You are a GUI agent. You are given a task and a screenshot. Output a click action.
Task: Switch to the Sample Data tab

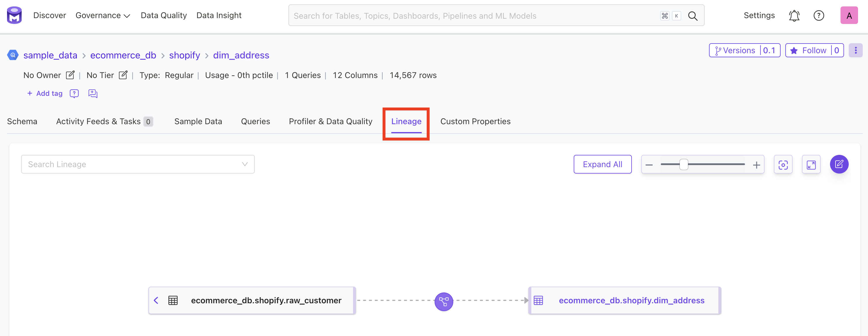(198, 121)
